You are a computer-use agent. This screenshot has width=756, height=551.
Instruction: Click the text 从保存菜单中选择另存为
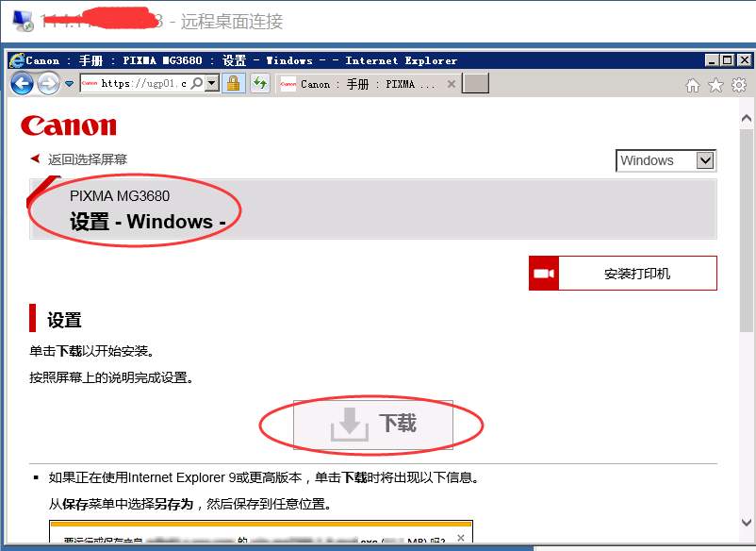click(121, 504)
